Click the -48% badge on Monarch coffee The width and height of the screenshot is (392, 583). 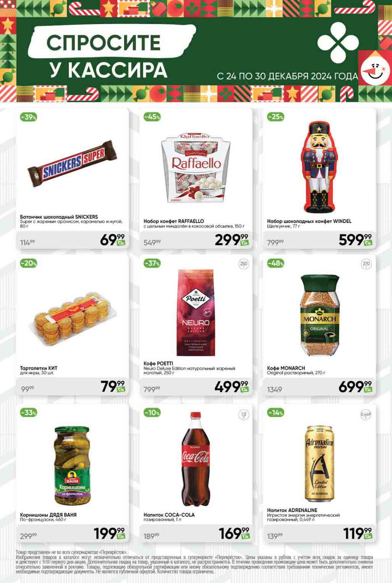pos(276,263)
